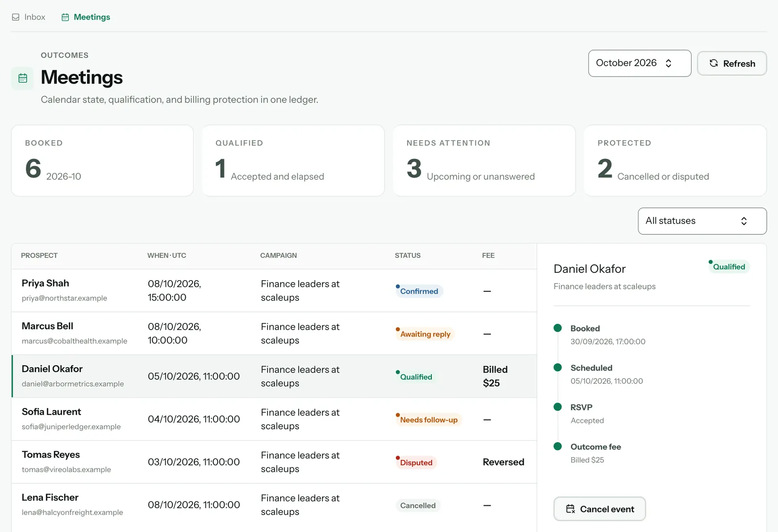Click the Cancel event button
The height and width of the screenshot is (532, 778).
click(x=600, y=509)
